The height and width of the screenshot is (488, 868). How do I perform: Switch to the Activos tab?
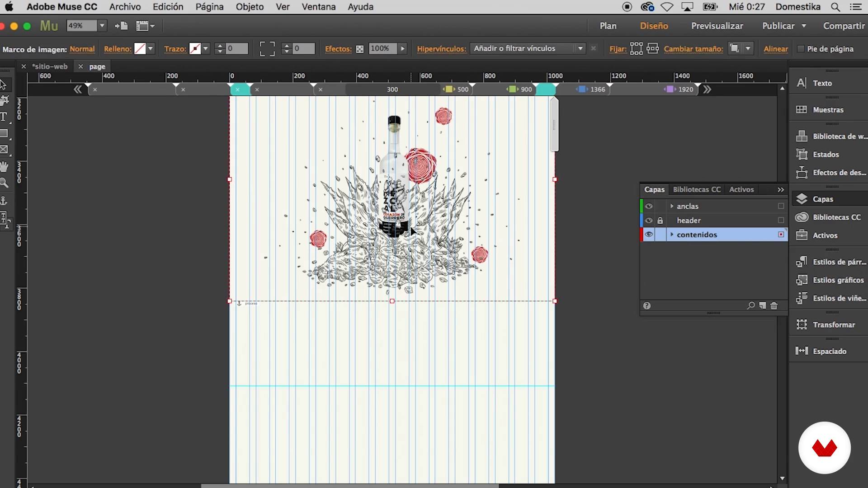coord(741,190)
